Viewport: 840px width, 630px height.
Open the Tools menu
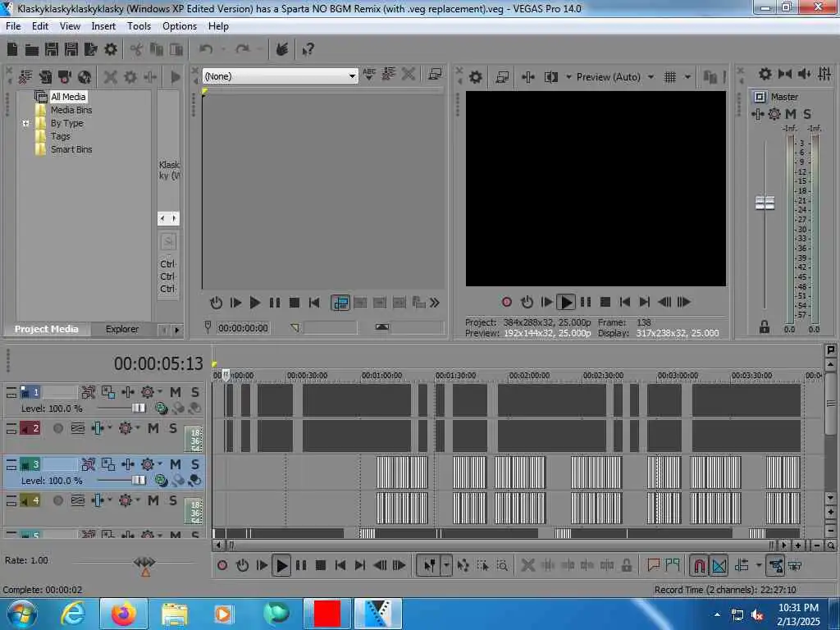[x=139, y=26]
